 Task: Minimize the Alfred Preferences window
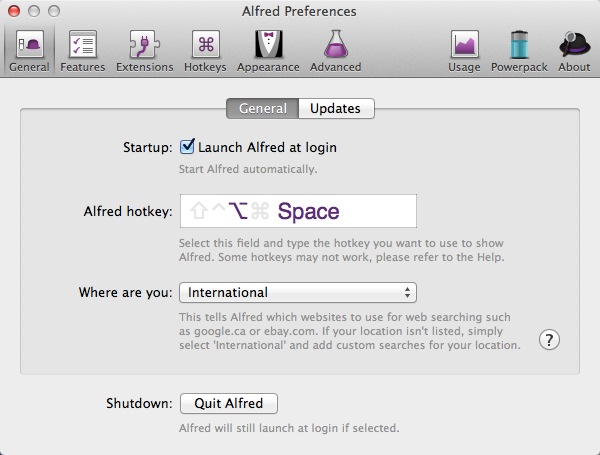[33, 11]
